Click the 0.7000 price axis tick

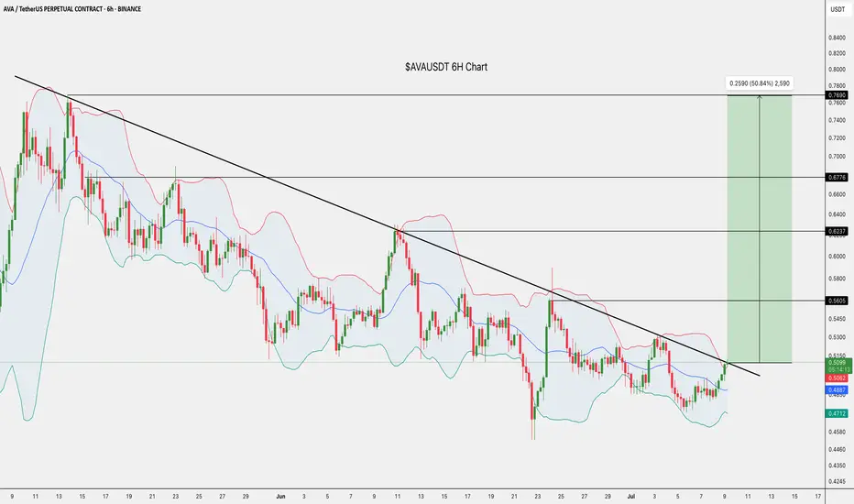(838, 157)
